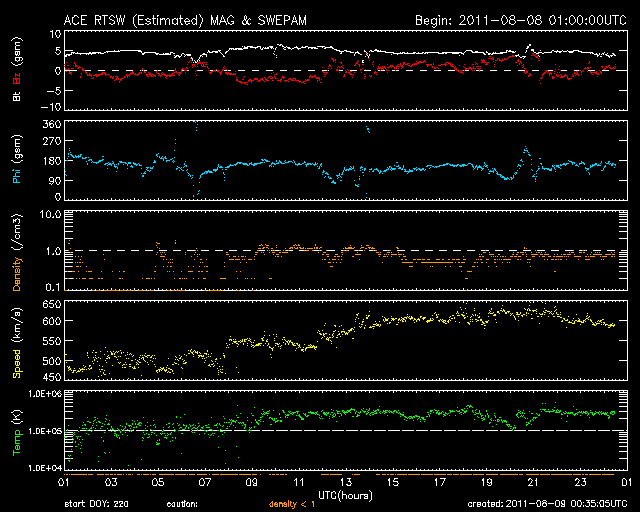Click the '450' tick on the Speed axis

click(52, 377)
